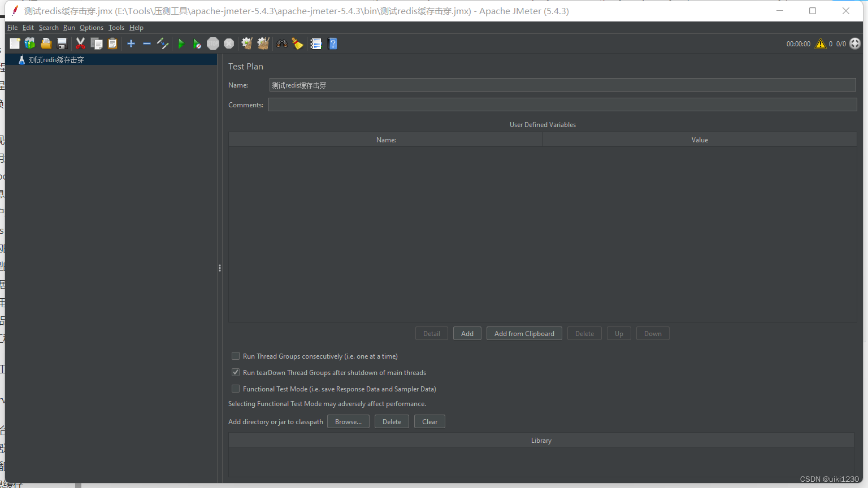
Task: Shut down test threads icon
Action: coord(229,43)
